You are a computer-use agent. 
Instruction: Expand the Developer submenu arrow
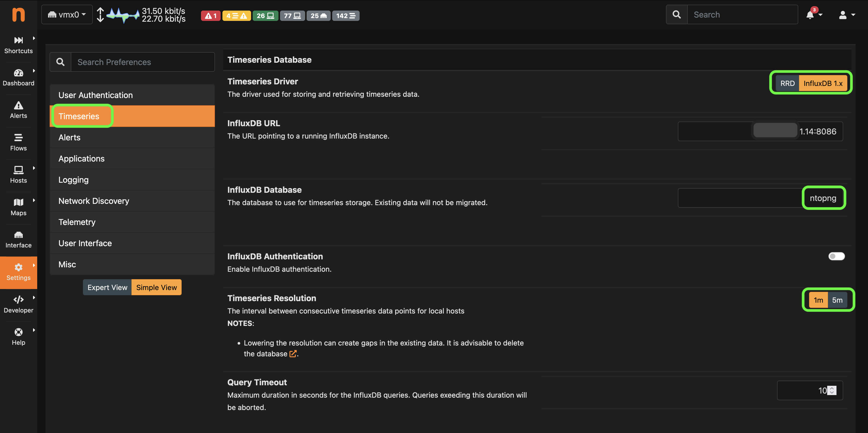[x=34, y=298]
